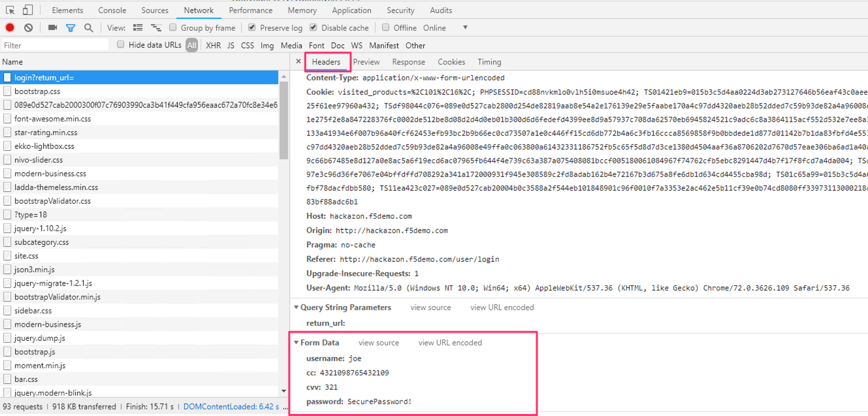Go to the Memory tab
Viewport: 868px width, 416px height.
click(x=302, y=10)
